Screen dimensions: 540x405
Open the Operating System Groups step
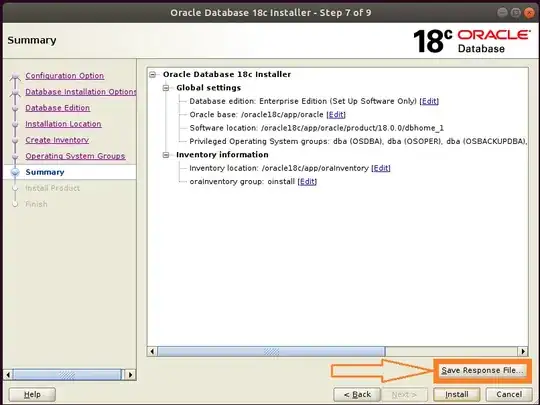point(75,156)
